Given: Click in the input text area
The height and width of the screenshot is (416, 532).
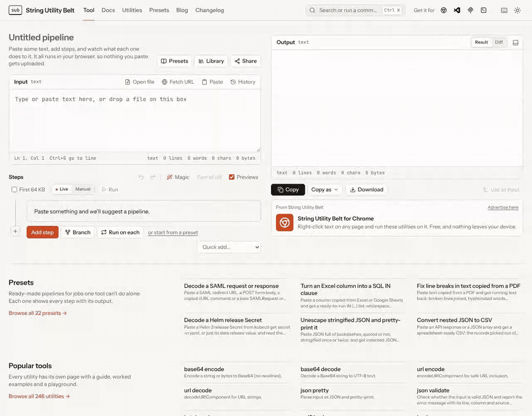Looking at the screenshot, I should click(x=135, y=120).
